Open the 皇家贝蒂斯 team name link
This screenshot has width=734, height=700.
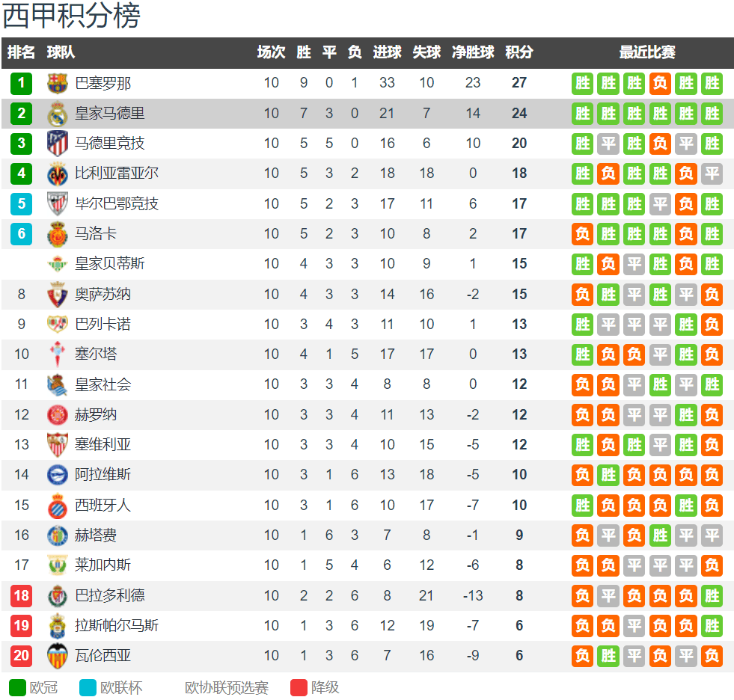tap(109, 264)
